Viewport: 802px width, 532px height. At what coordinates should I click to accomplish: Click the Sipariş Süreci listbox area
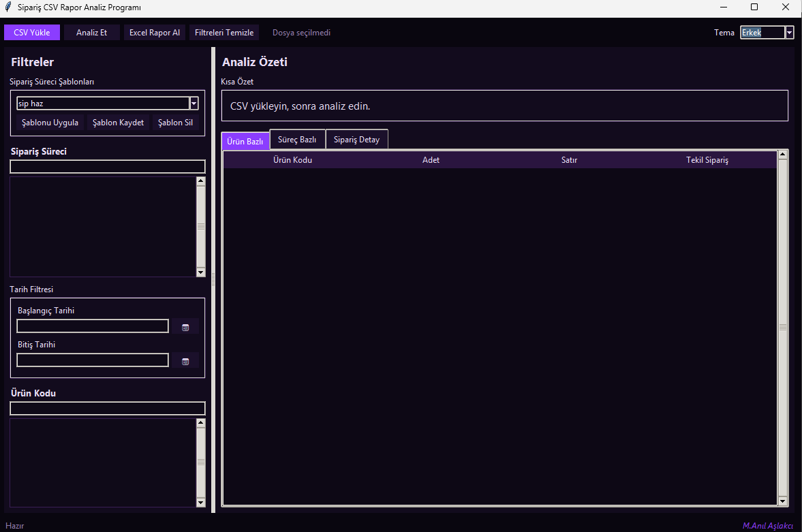tap(103, 227)
